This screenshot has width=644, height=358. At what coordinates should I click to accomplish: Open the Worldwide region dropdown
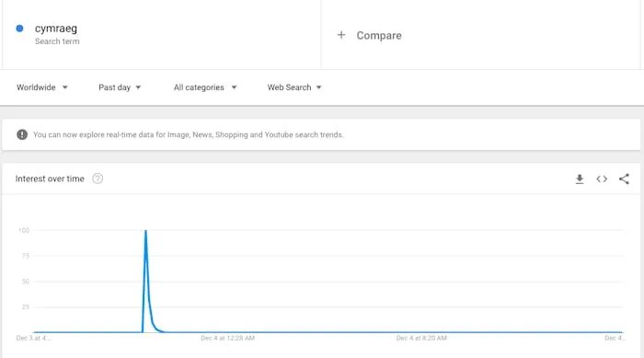(42, 87)
